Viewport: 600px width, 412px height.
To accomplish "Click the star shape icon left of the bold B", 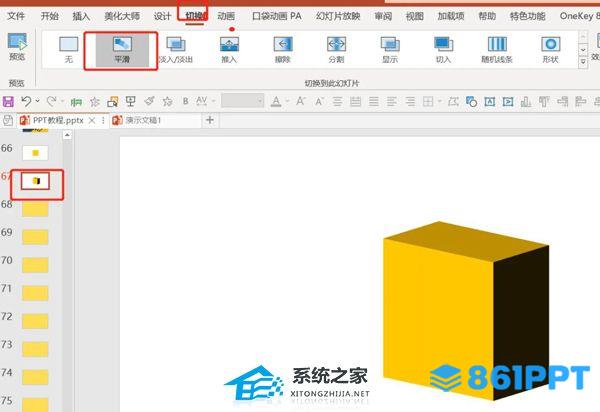I will pyautogui.click(x=167, y=101).
